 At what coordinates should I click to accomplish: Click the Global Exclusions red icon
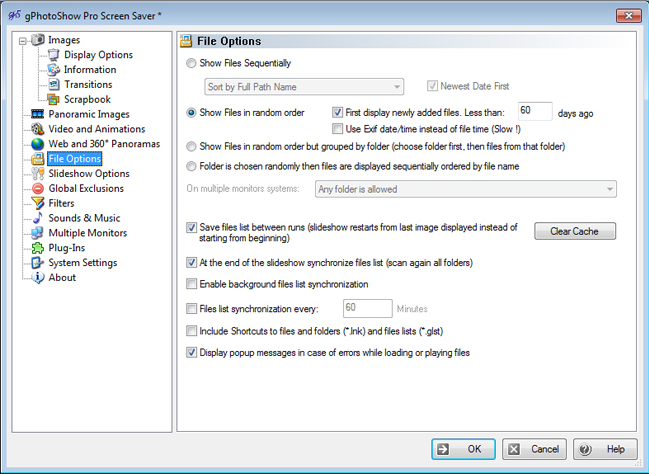click(x=38, y=188)
